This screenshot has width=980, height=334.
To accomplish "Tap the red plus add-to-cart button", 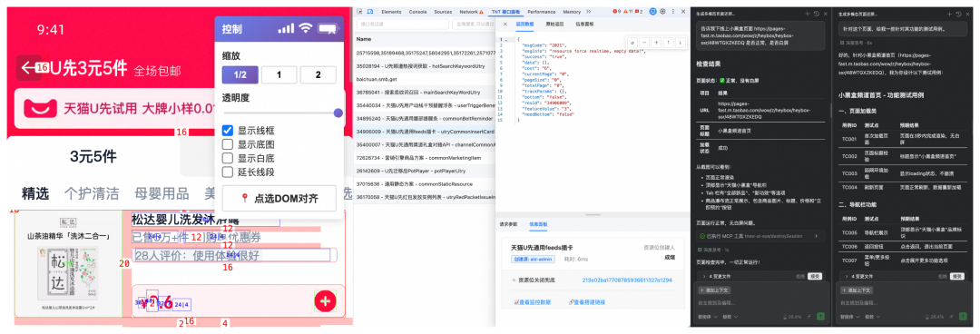I will point(324,302).
